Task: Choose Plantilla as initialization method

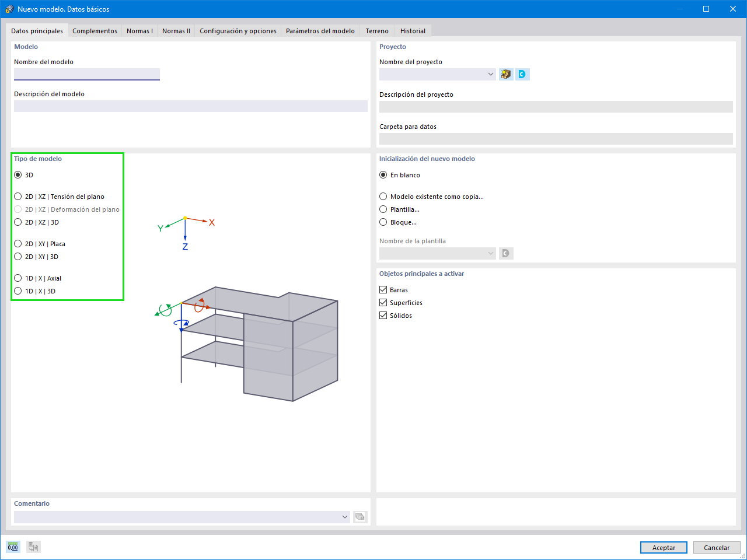Action: [383, 209]
